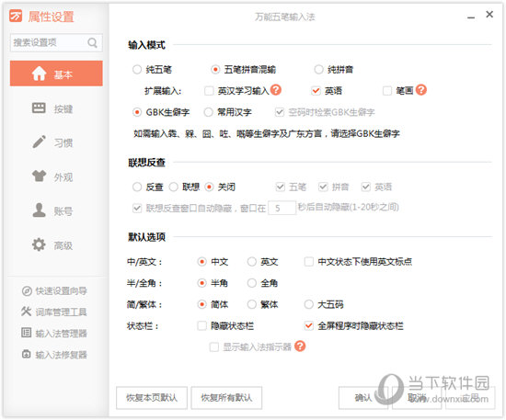This screenshot has height=420, width=506.
Task: Toggle 空码时检索GBK生僻字 checkbox
Action: point(280,112)
